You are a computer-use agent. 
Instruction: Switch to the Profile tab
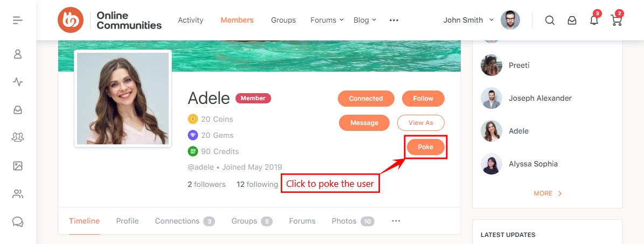(127, 221)
